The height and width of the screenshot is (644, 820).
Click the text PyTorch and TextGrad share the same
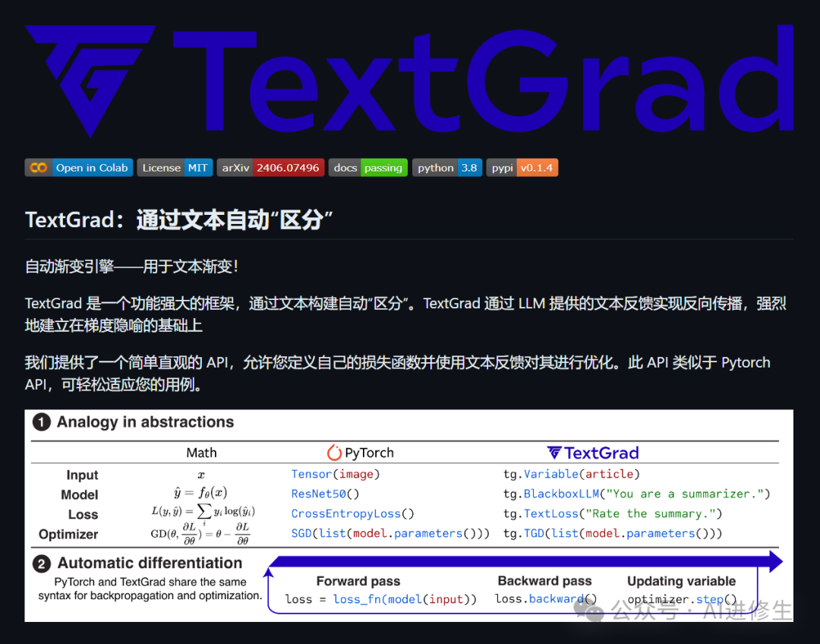pos(150,582)
